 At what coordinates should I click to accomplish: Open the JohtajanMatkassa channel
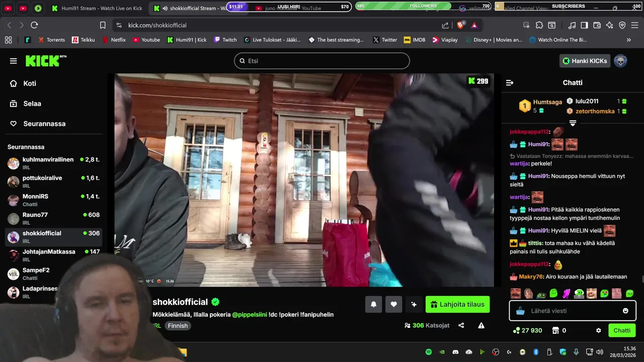coord(53,255)
